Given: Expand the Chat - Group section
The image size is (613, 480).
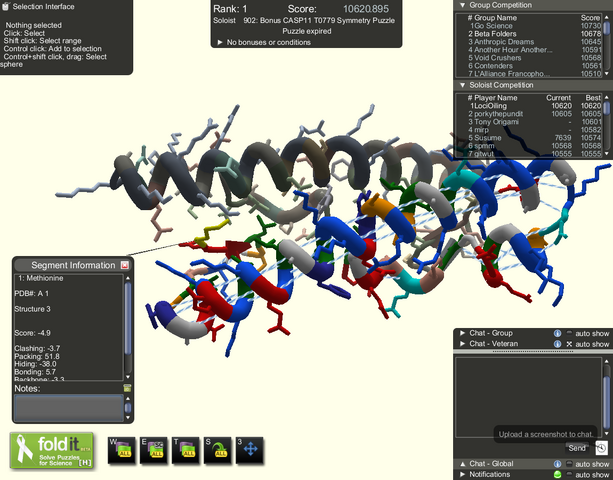Looking at the screenshot, I should (x=462, y=333).
